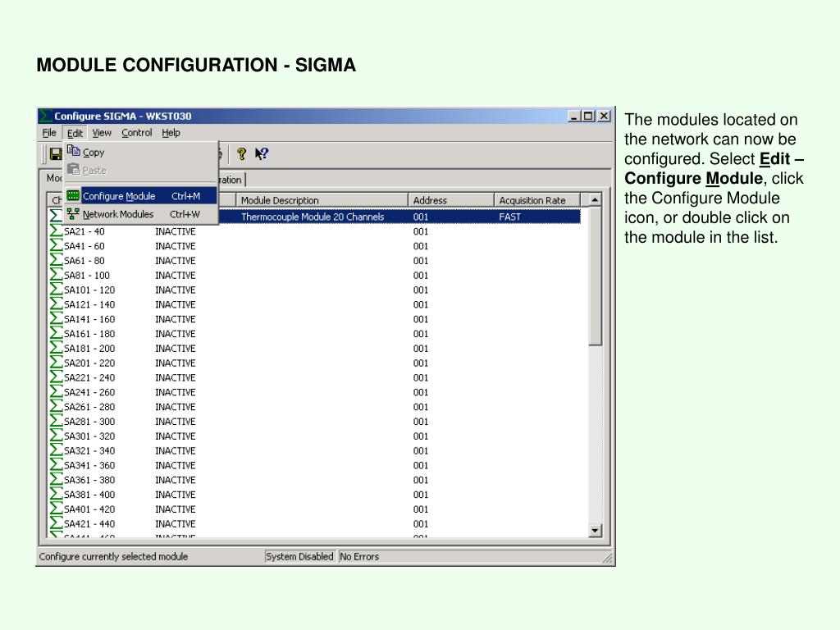Screen dimensions: 840x630
Task: Click the Sigma icon of row SA221 - 240
Action: (x=57, y=377)
